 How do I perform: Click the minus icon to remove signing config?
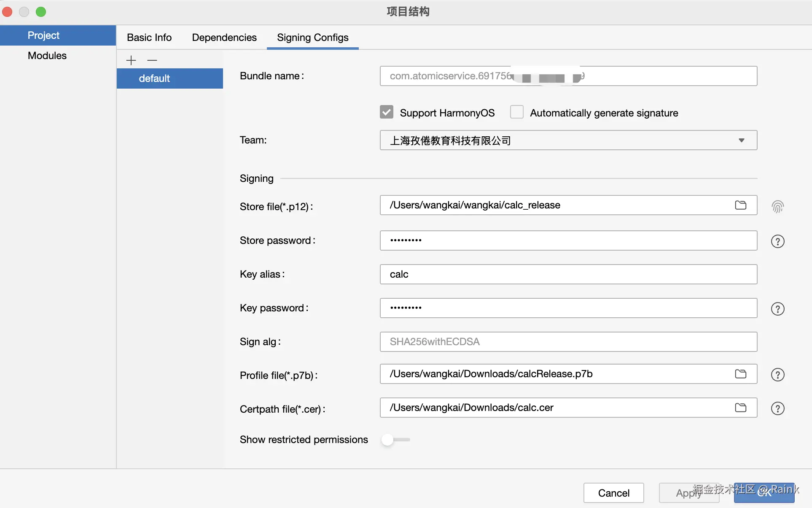152,60
